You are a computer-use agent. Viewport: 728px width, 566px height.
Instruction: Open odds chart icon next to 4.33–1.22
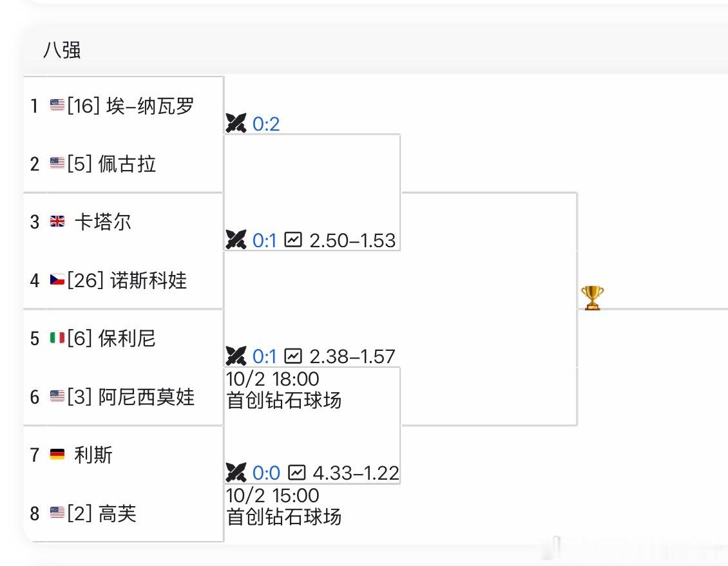pos(296,473)
